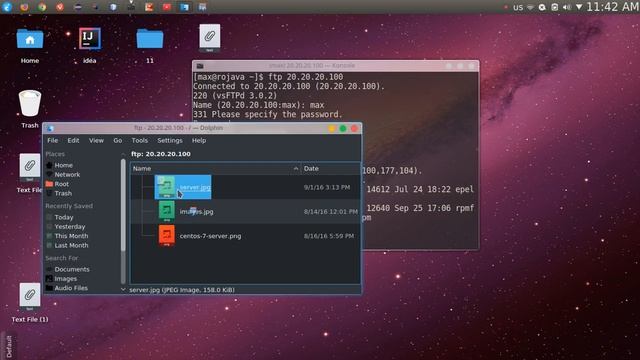Go to Home in Places panel
640x360 pixels.
[x=64, y=165]
